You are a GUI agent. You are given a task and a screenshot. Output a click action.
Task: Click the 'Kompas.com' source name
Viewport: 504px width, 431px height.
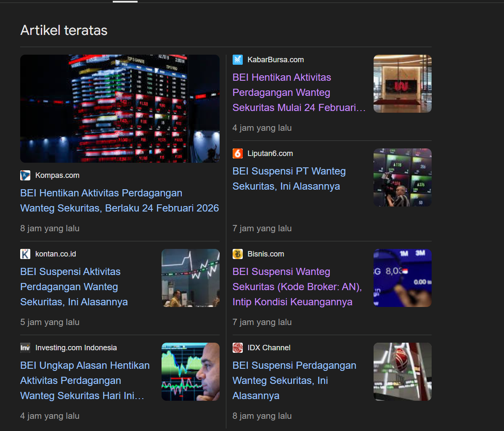[x=57, y=175]
